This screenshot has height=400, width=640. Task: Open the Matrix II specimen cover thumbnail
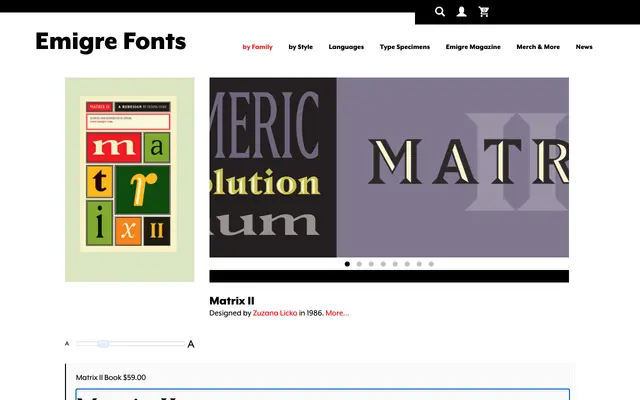tap(129, 180)
